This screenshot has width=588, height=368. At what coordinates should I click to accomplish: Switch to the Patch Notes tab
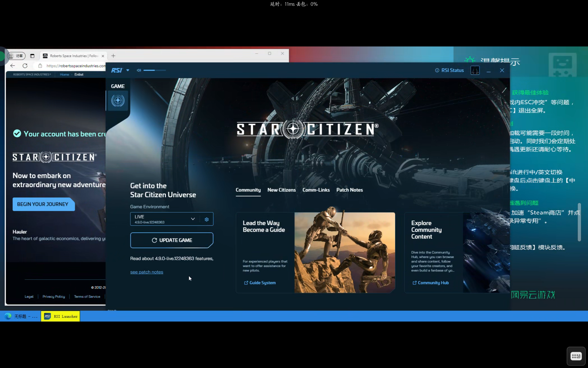click(x=349, y=190)
